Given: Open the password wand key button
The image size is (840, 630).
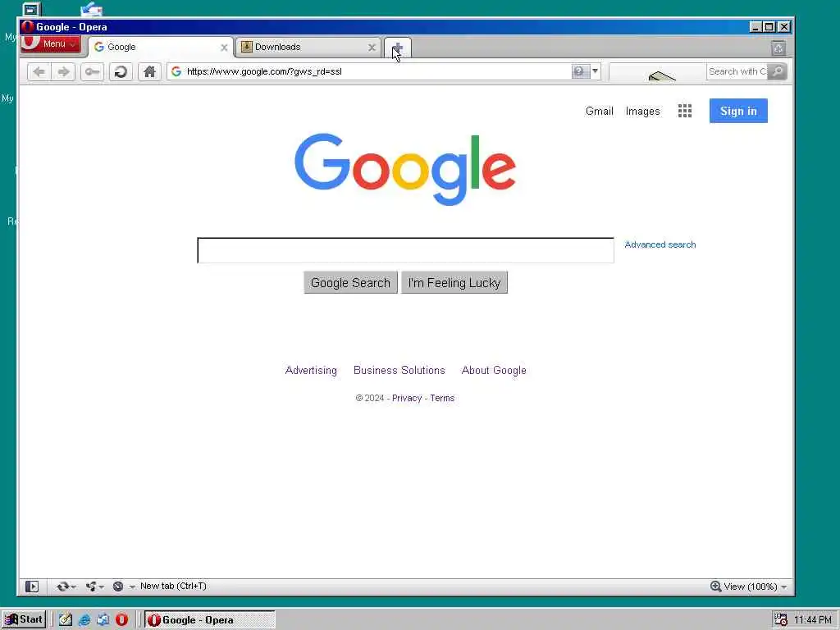Looking at the screenshot, I should 92,71.
